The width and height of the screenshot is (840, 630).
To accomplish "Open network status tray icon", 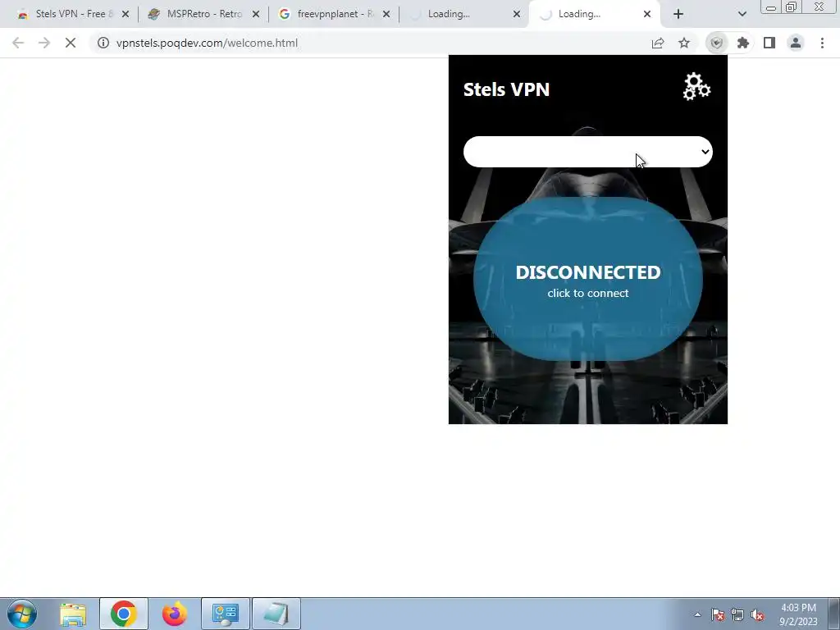I will click(737, 615).
